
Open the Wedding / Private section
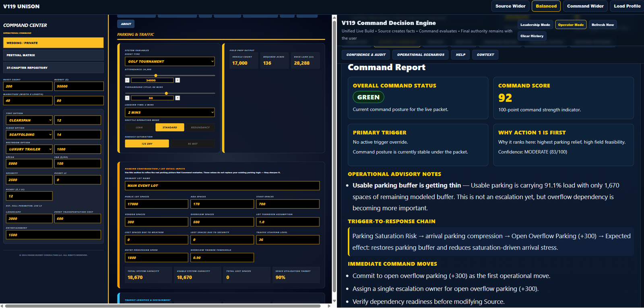pyautogui.click(x=53, y=43)
